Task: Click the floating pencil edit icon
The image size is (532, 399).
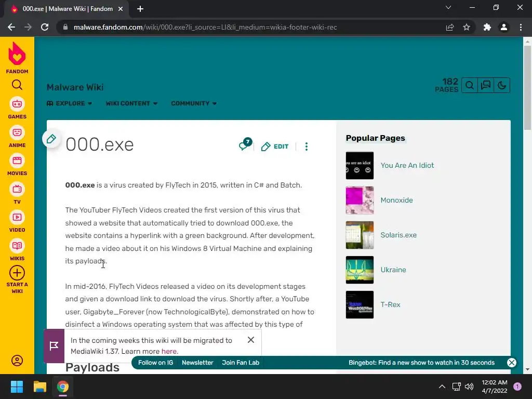Action: 51,139
